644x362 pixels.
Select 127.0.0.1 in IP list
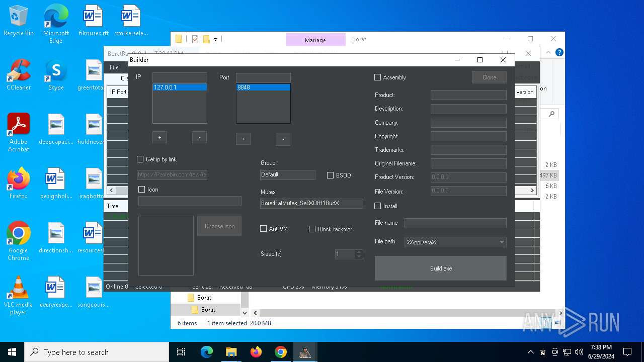click(180, 87)
